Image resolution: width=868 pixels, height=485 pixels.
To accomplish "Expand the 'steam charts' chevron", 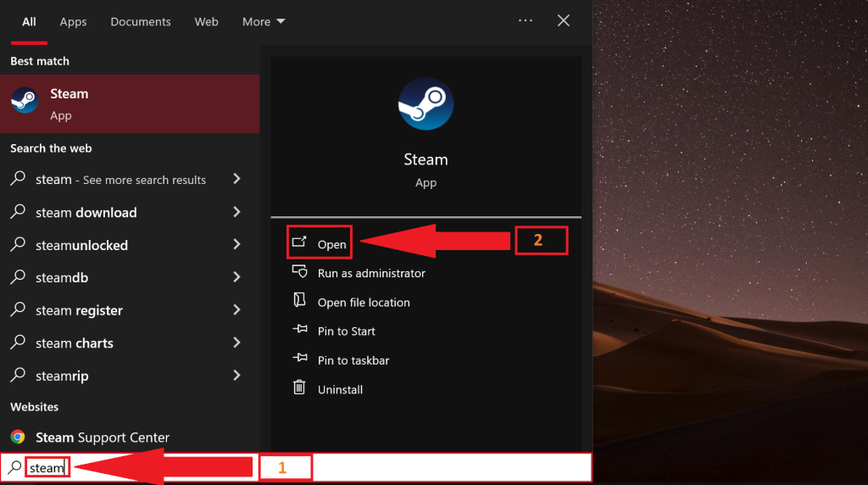I will pos(237,343).
